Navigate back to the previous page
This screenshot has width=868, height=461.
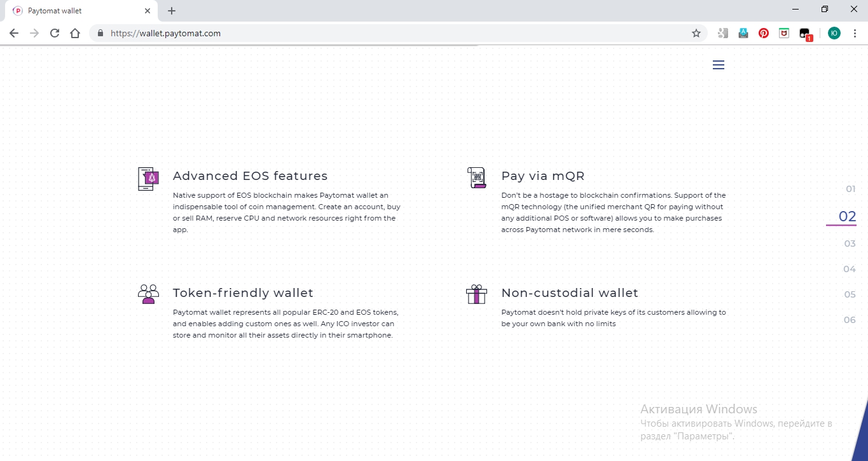tap(14, 33)
